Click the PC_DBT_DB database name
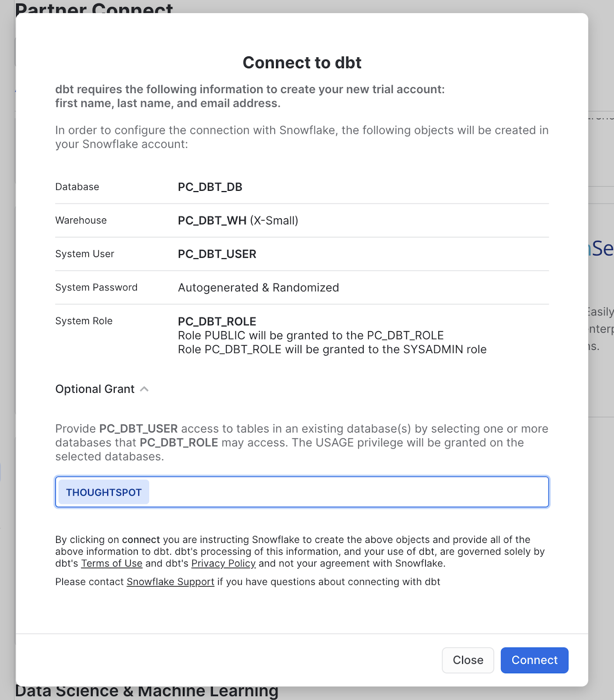Viewport: 614px width, 700px height. 210,187
